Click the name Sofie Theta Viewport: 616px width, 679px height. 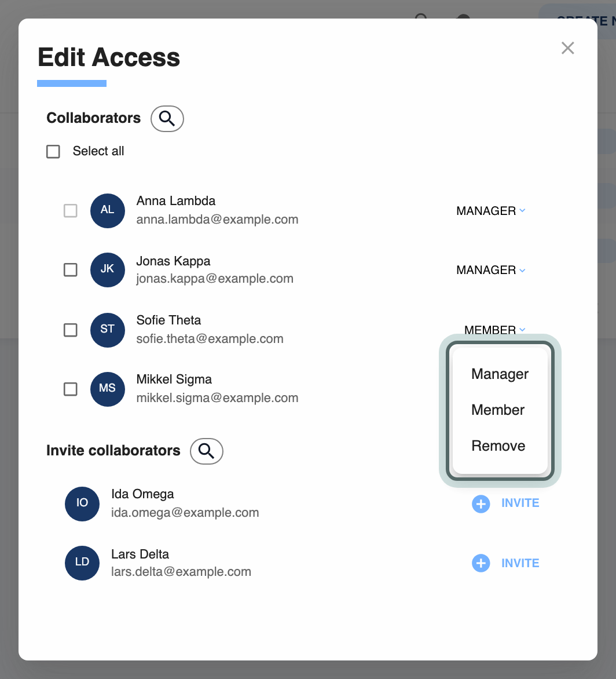168,320
